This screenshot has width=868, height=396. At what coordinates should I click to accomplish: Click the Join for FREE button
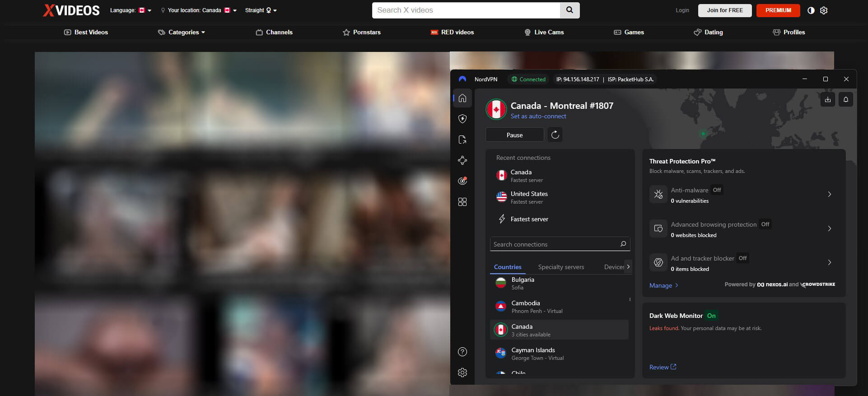725,10
